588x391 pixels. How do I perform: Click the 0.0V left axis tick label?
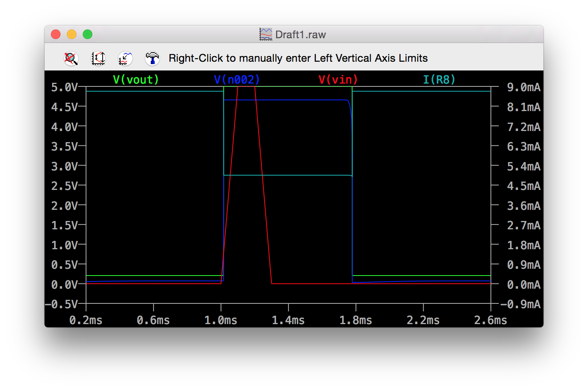tap(64, 285)
